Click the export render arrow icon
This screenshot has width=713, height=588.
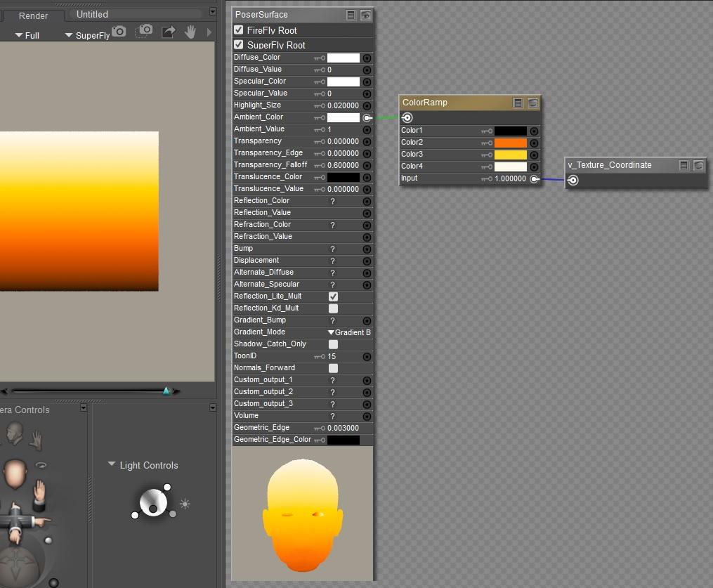click(169, 32)
